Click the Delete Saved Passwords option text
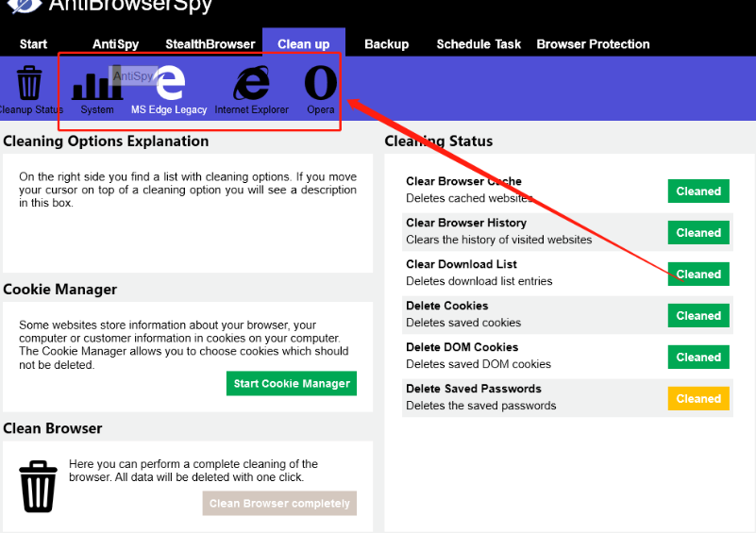Viewport: 756px width, 533px height. (x=474, y=389)
